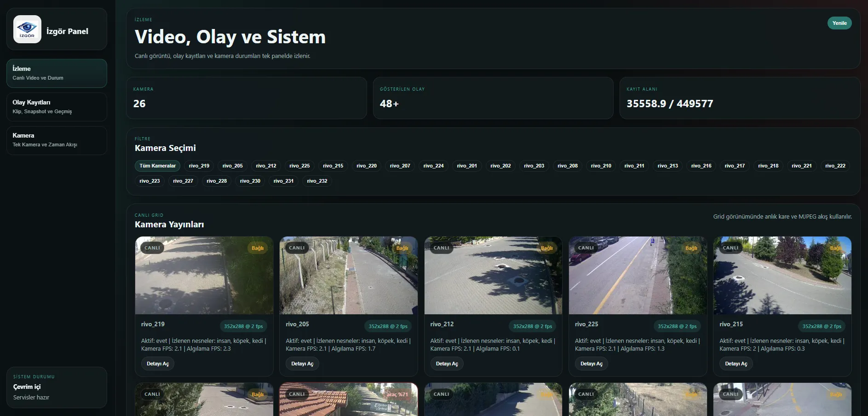
Task: Go to Olay Kayıtları in the sidebar
Action: 57,107
